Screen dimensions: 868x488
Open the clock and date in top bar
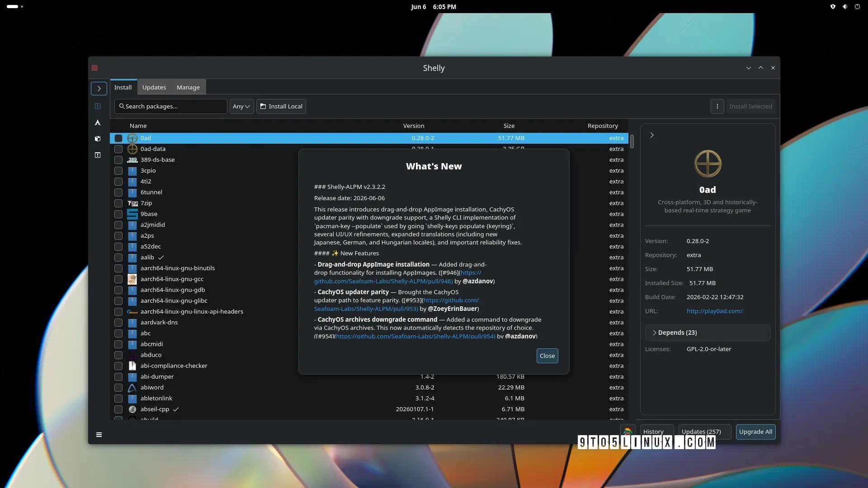coord(434,7)
